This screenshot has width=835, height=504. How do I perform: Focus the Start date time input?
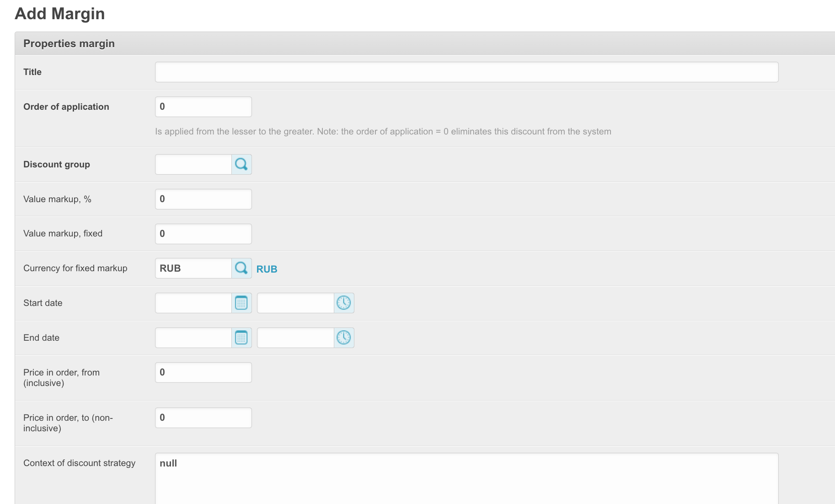[295, 303]
